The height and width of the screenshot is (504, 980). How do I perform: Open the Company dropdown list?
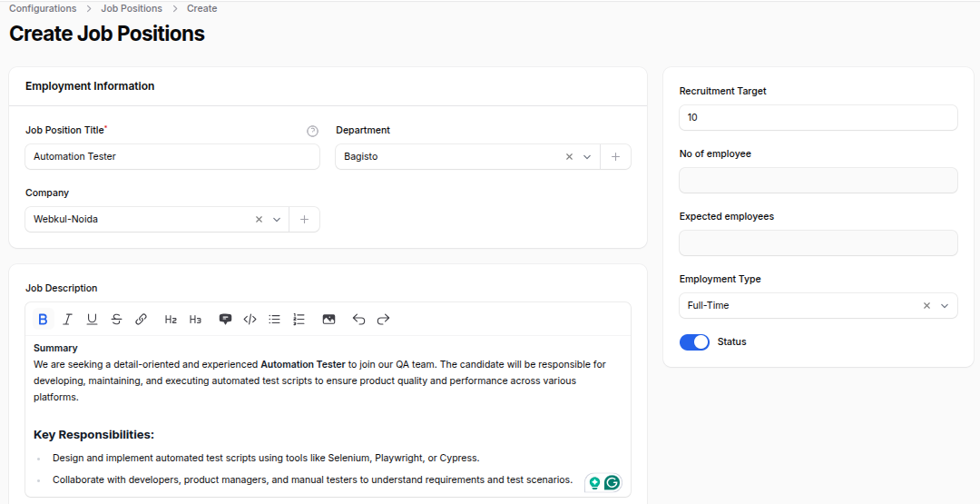[x=277, y=220]
